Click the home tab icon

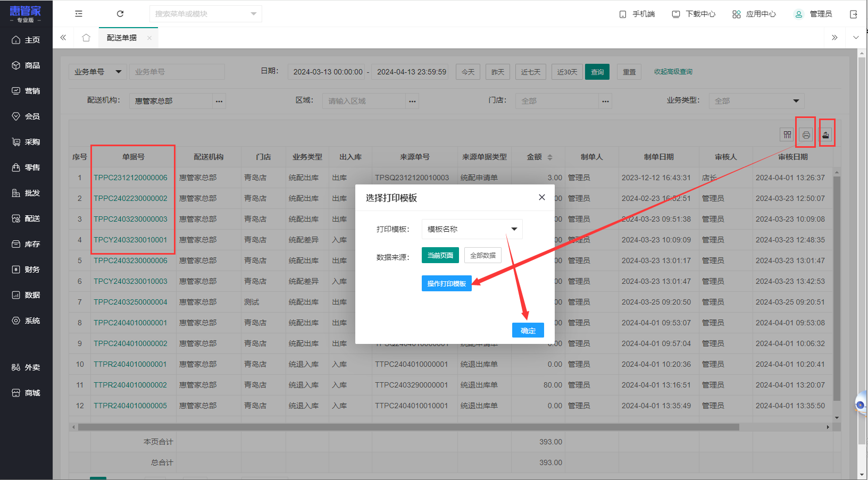86,38
